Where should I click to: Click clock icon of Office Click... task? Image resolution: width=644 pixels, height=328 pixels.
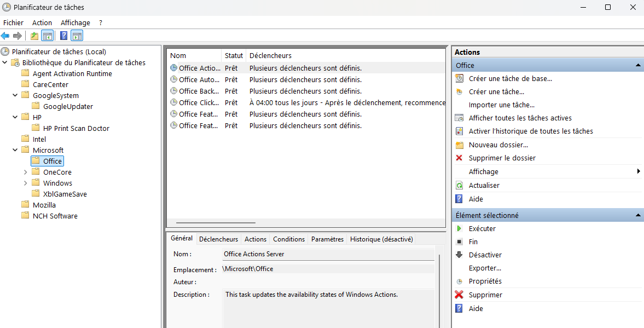click(x=174, y=102)
